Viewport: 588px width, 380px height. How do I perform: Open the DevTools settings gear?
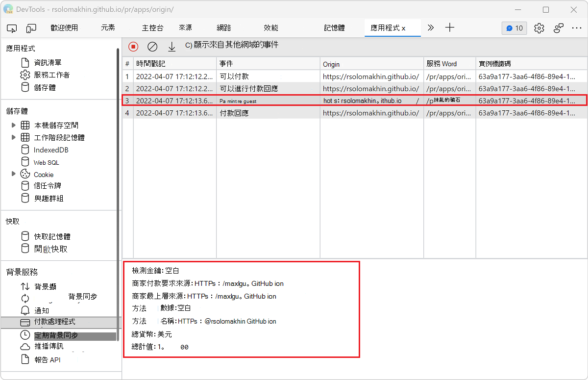[x=539, y=28]
